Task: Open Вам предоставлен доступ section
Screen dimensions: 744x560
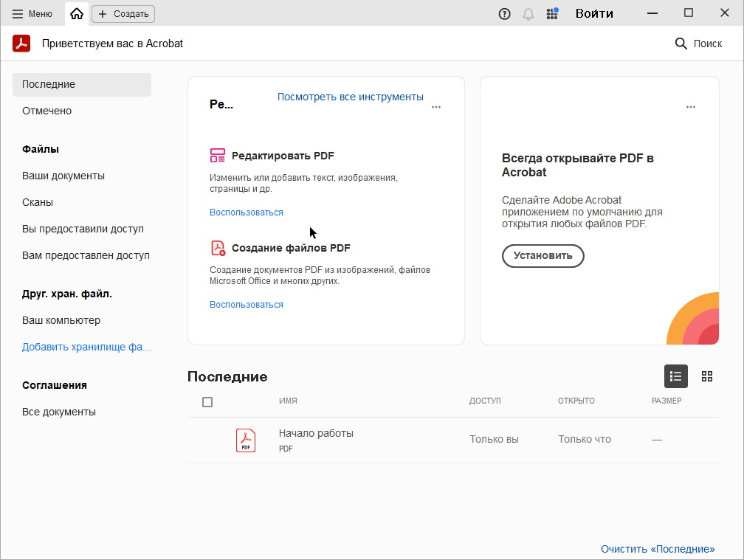Action: 86,255
